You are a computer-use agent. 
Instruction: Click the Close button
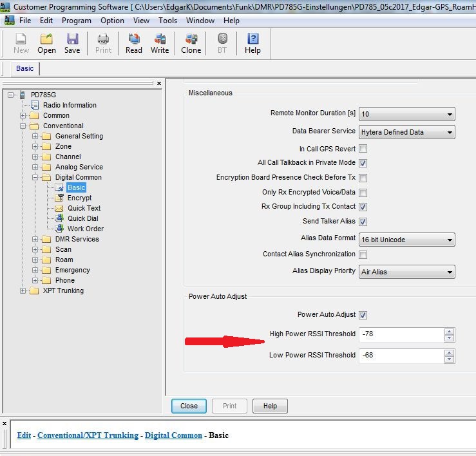click(x=189, y=406)
